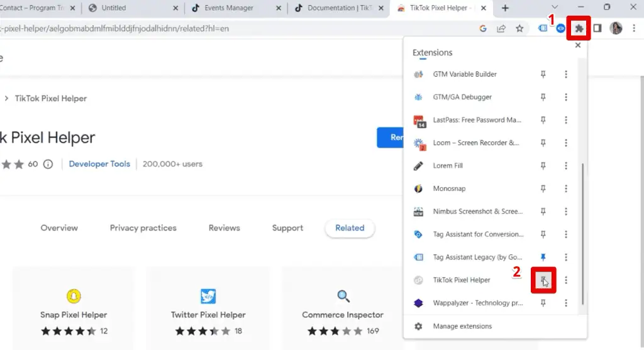This screenshot has height=350, width=644.
Task: Click the rating info icon beside 60
Action: pyautogui.click(x=48, y=165)
